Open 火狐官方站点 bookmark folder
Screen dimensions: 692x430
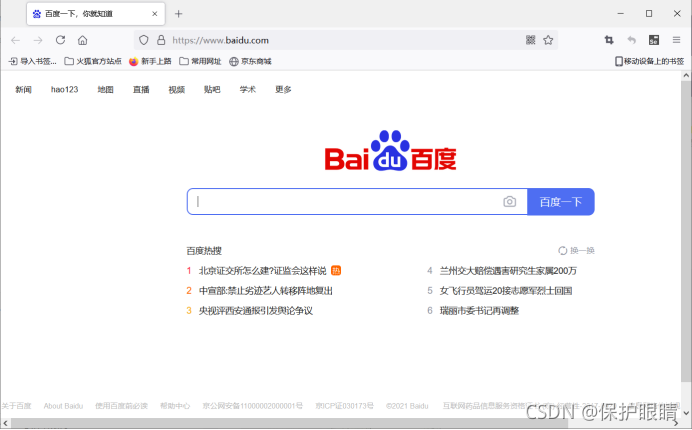[93, 61]
